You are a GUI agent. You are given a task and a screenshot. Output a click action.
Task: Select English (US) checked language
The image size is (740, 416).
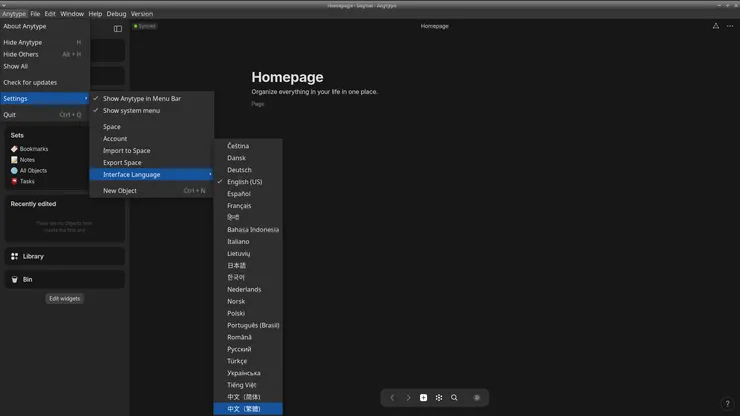pos(248,182)
